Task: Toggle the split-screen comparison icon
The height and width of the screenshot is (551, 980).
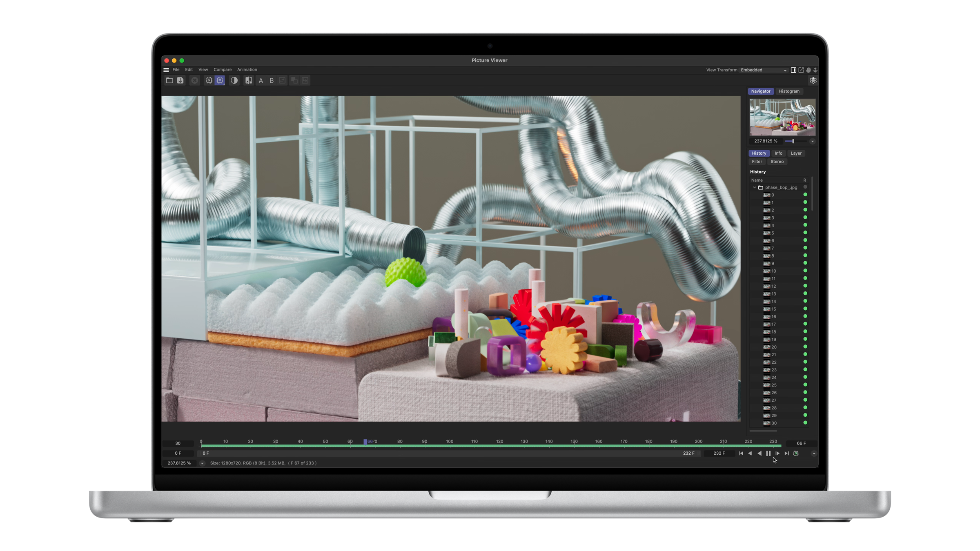Action: [x=249, y=81]
